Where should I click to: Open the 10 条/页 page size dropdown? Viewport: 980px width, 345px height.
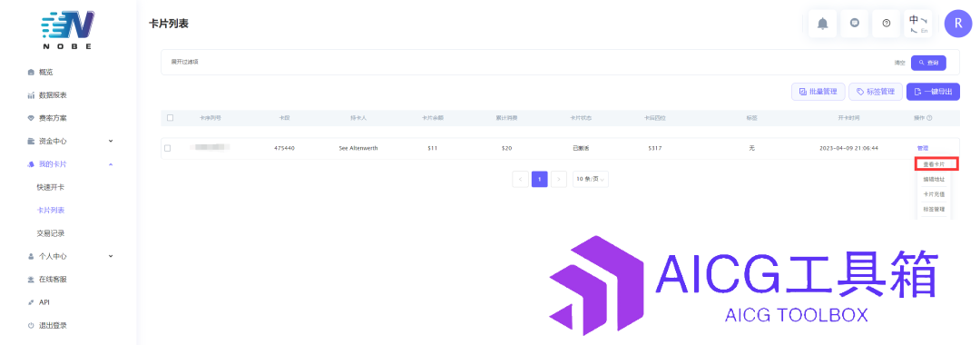point(591,179)
